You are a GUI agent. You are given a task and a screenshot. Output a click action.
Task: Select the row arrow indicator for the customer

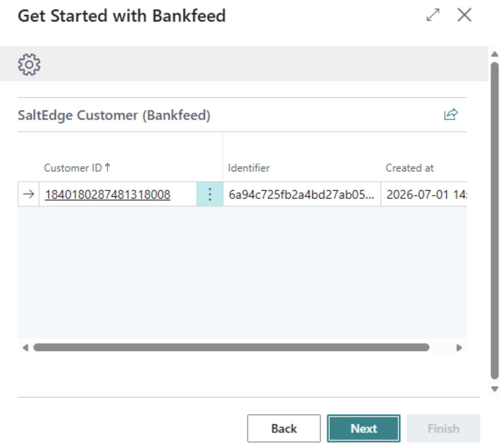[28, 194]
